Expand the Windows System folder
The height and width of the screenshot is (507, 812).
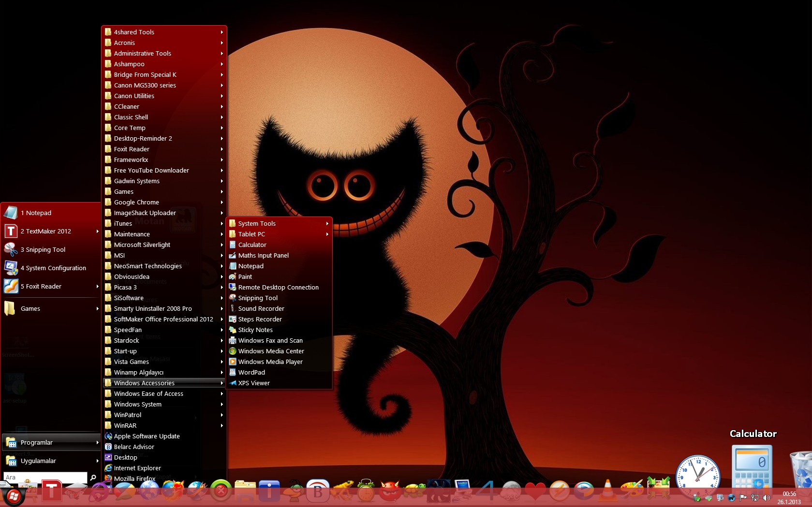(164, 404)
